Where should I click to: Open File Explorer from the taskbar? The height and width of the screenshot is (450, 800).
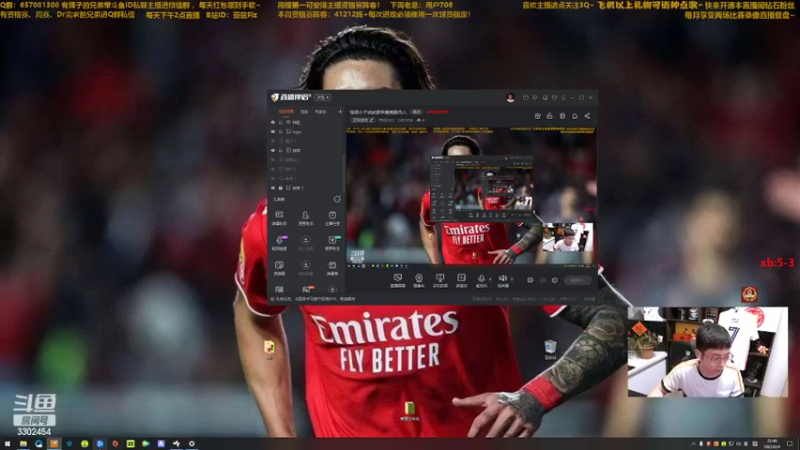(23, 444)
